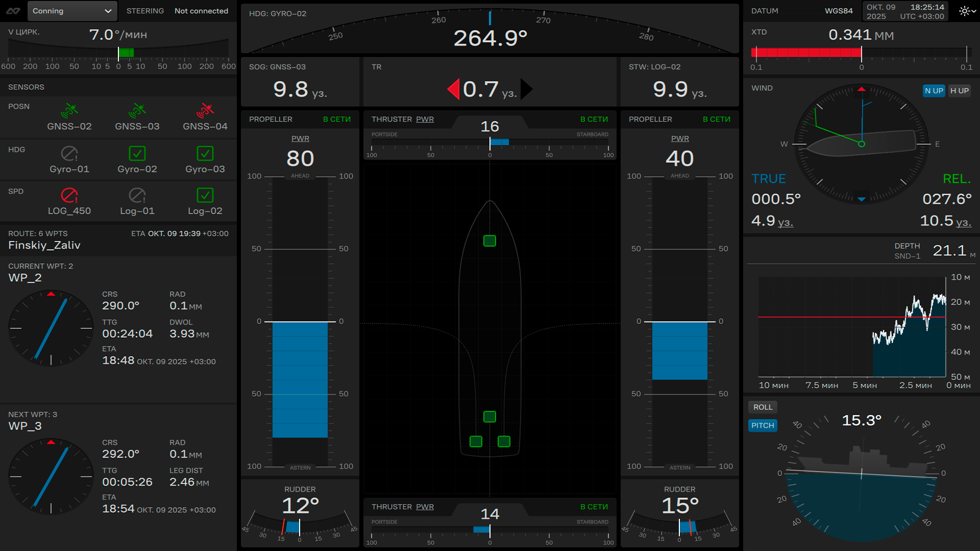Screen dimensions: 980x551
Task: Click the next waypoint WP_3 name
Action: click(25, 426)
